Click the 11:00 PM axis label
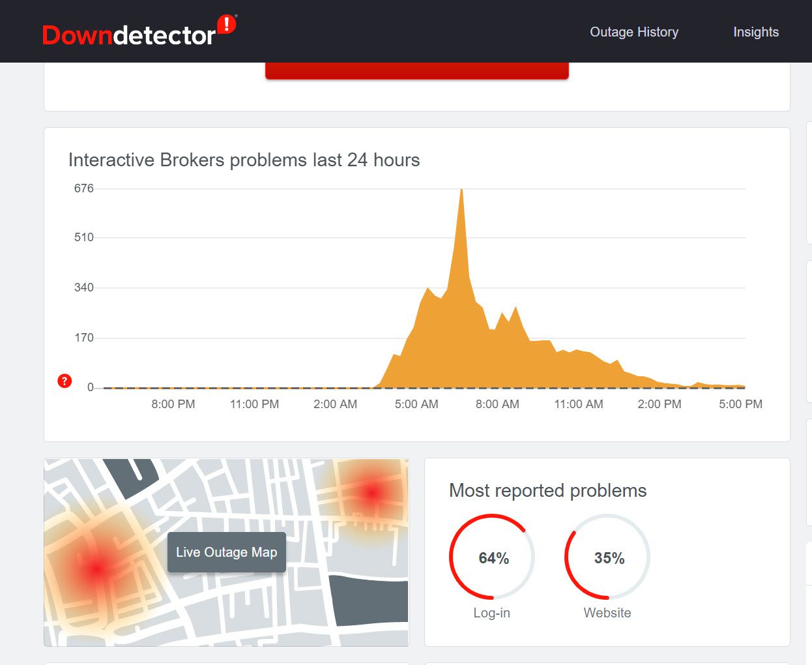812x665 pixels. pyautogui.click(x=254, y=404)
